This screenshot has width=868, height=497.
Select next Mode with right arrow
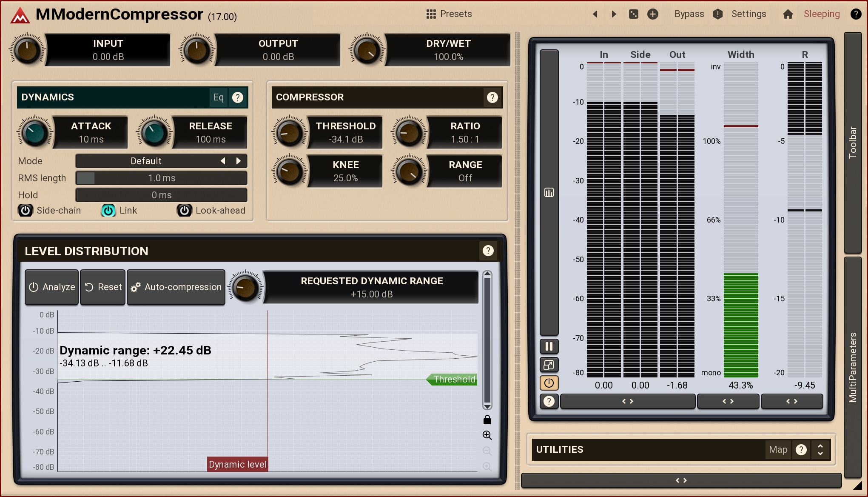[239, 161]
